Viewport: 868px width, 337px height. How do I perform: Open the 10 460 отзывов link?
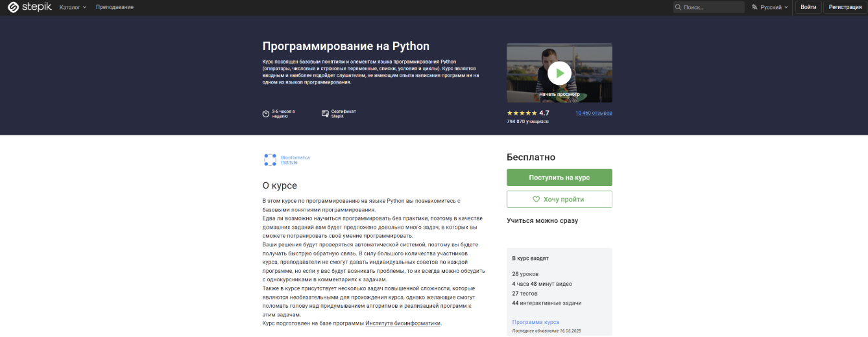tap(594, 113)
